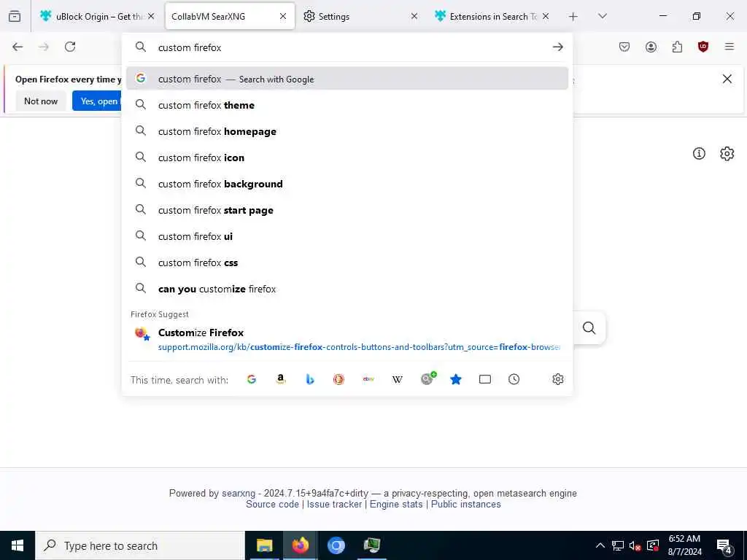The width and height of the screenshot is (747, 560).
Task: Search bookmarks with the star icon
Action: click(x=456, y=379)
